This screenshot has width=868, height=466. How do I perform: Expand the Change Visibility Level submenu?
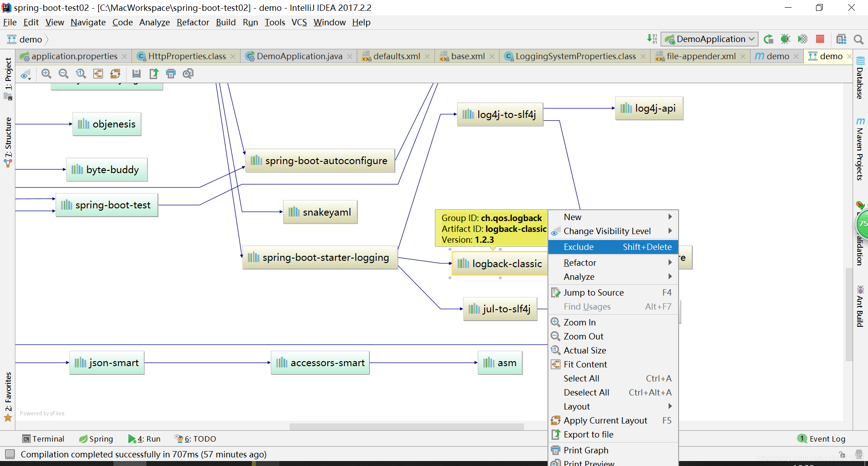coord(613,231)
